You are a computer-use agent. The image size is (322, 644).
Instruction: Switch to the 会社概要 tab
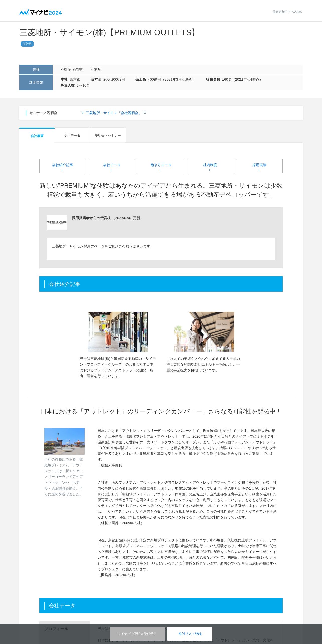(x=37, y=136)
